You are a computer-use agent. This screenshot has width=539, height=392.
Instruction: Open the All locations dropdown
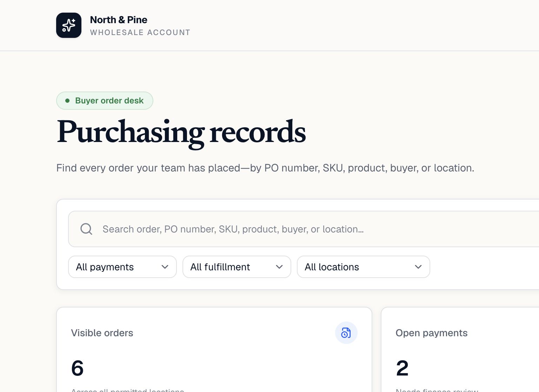[x=364, y=267]
